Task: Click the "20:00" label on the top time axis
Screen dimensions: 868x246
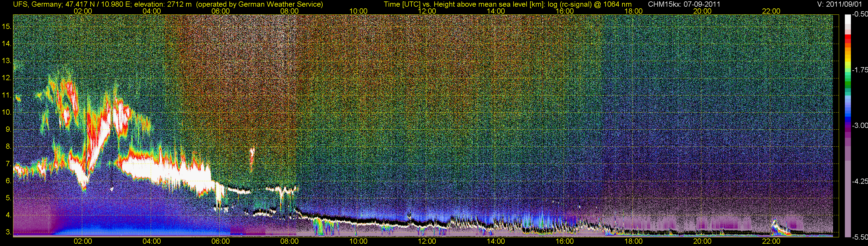Action: [702, 11]
